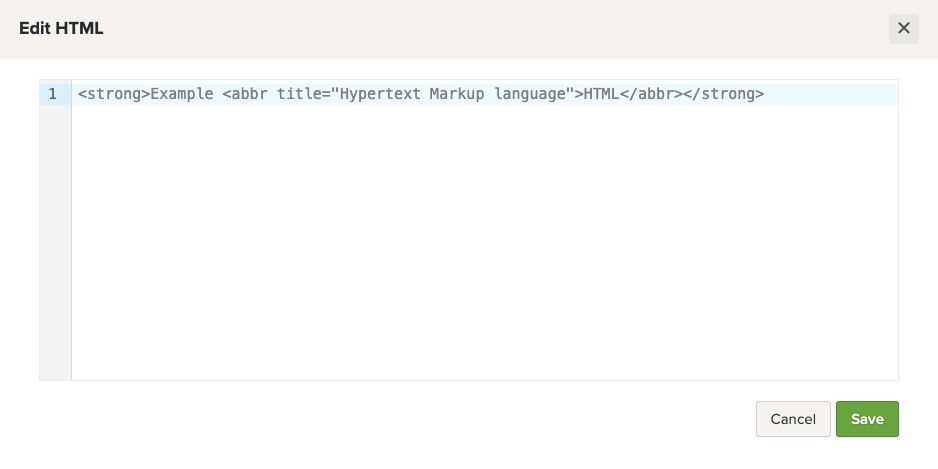Click the highlighted line space after the code
Screen dimensions: 938x469
coord(830,94)
